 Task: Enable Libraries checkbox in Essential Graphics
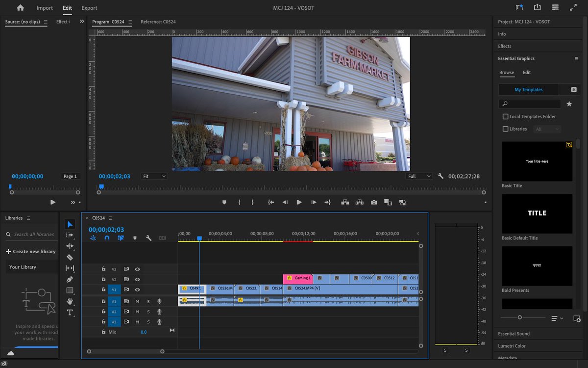point(506,129)
